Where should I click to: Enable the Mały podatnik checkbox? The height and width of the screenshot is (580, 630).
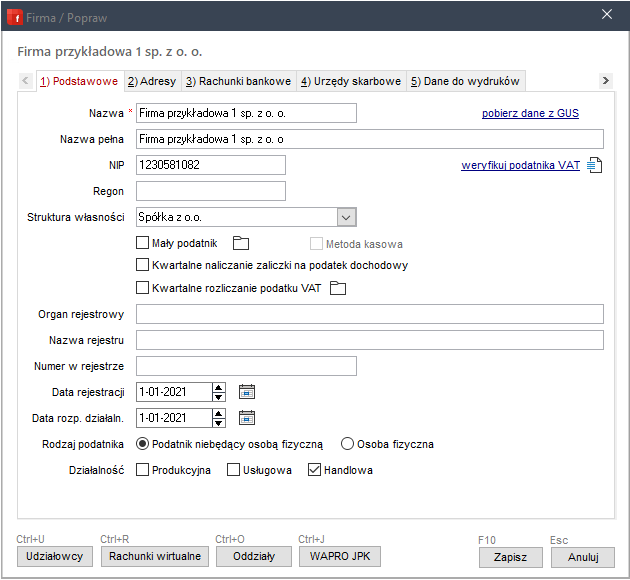pos(142,242)
